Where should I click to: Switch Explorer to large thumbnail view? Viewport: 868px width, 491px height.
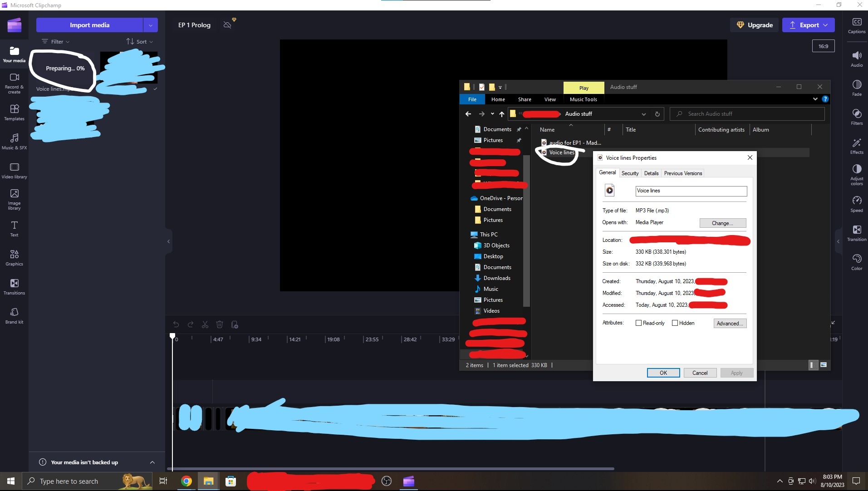tap(823, 365)
